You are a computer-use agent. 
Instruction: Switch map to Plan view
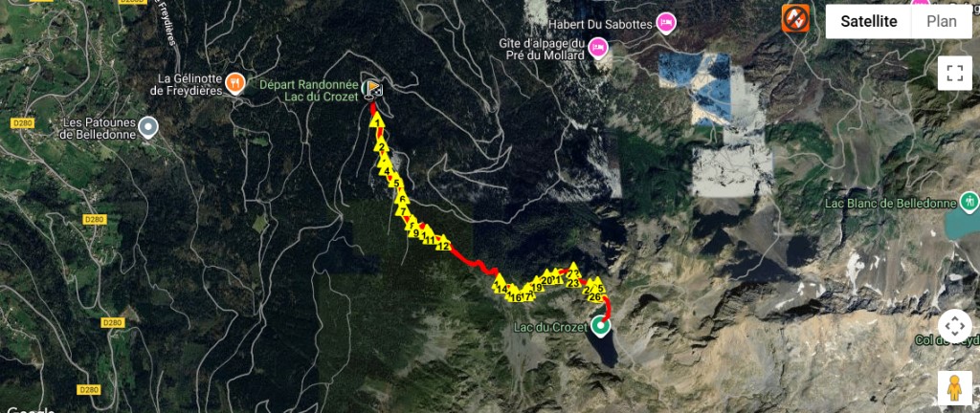942,22
